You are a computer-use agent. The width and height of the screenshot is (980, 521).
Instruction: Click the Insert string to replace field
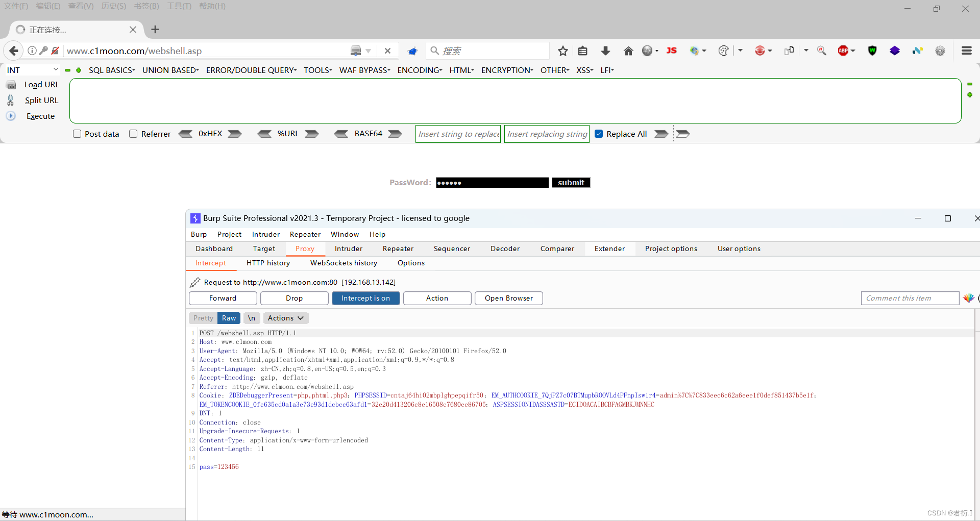[458, 134]
